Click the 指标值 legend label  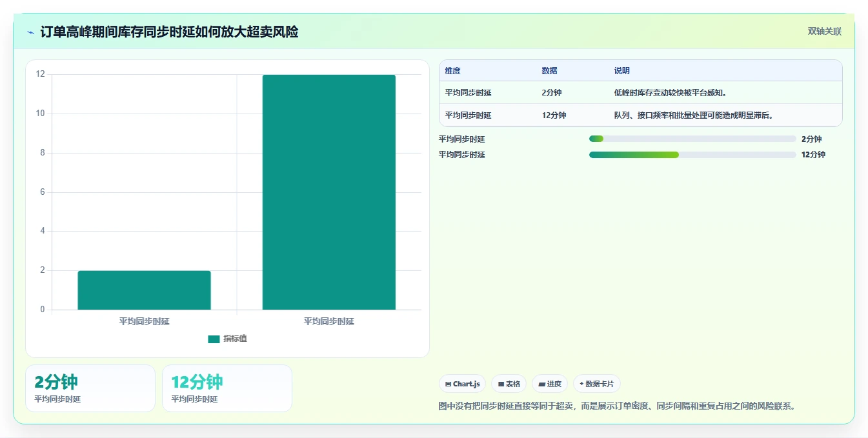point(235,339)
